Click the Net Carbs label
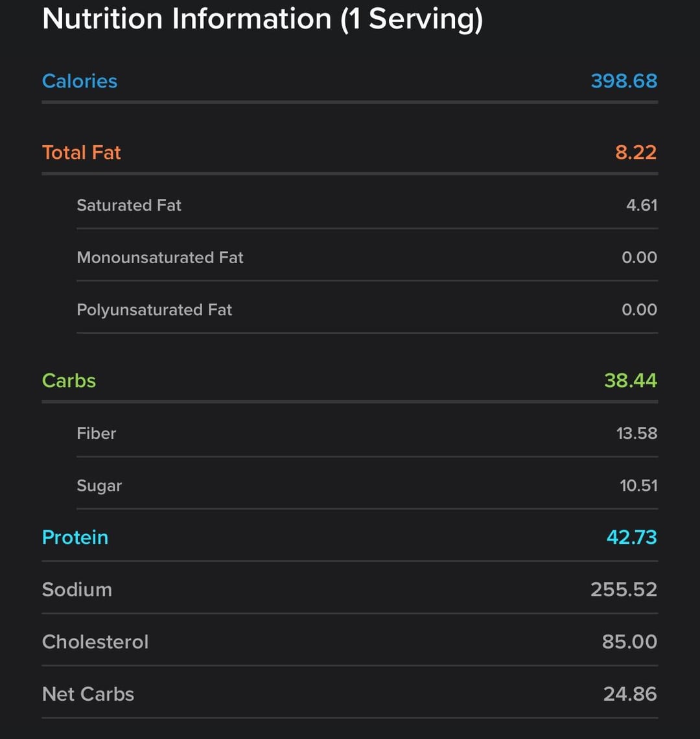The height and width of the screenshot is (739, 700). [x=88, y=694]
